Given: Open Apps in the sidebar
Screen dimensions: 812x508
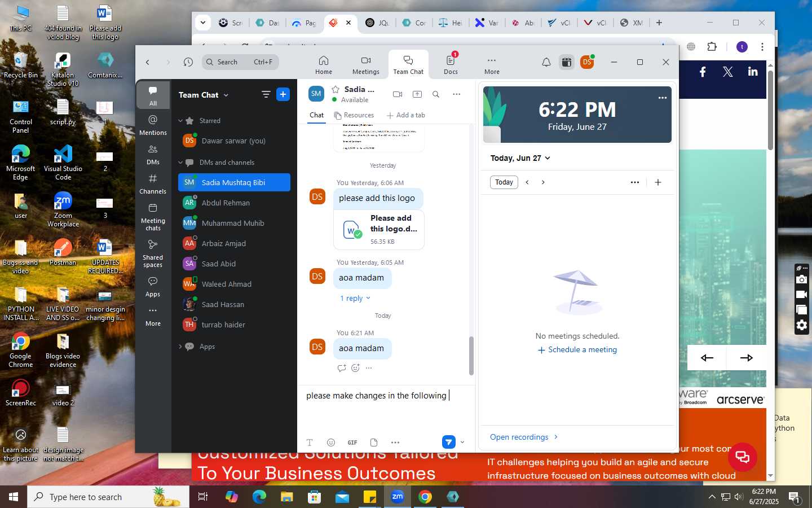Looking at the screenshot, I should tap(153, 287).
